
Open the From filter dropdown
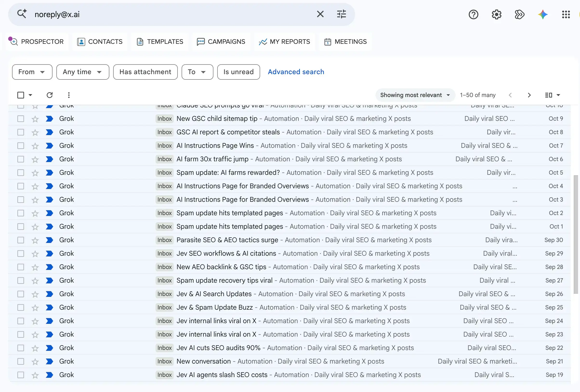tap(32, 72)
